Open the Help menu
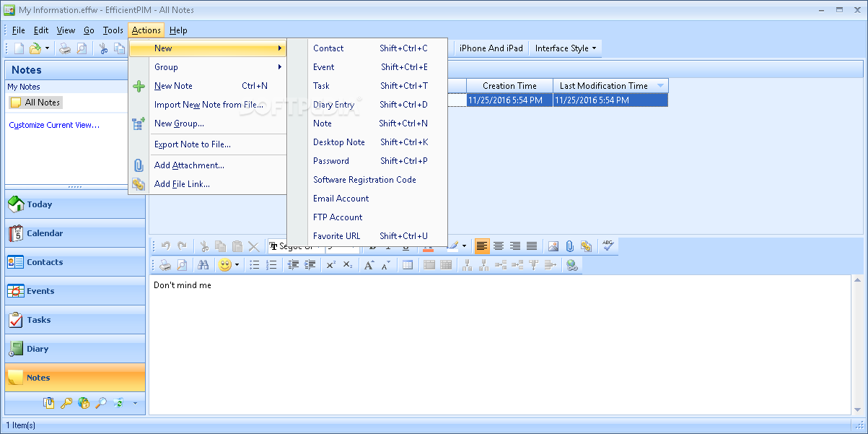The image size is (868, 434). pos(178,30)
